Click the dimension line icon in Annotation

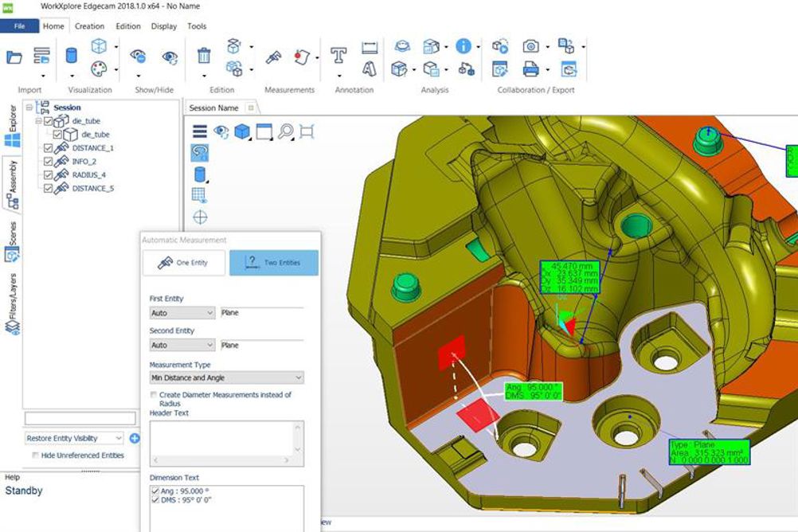coord(370,47)
